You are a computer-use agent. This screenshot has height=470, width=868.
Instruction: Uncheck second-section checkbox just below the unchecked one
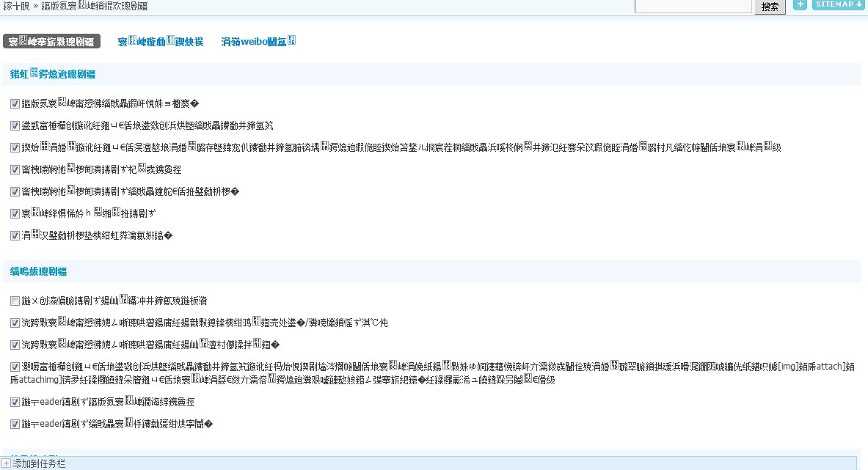(x=15, y=323)
